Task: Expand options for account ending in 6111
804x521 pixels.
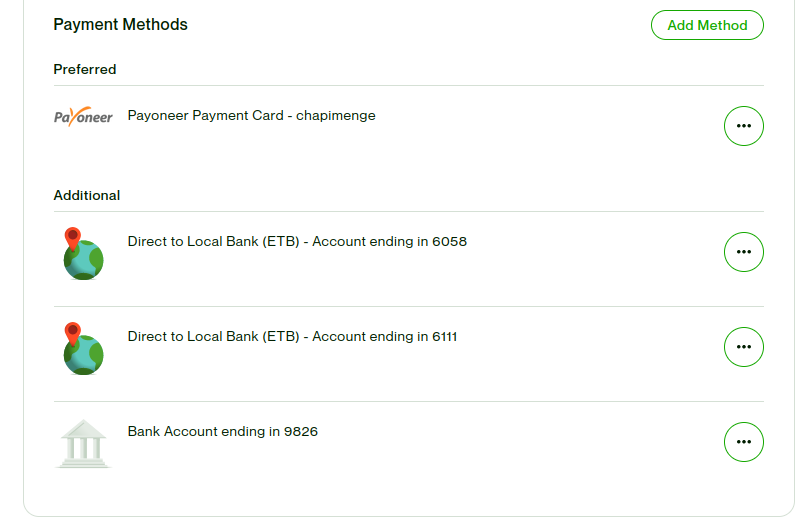Action: (743, 347)
